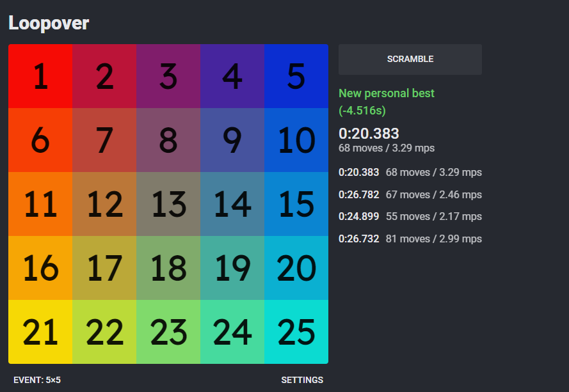Click the 0:26.732 81 moves result
Image resolution: width=569 pixels, height=392 pixels.
click(x=410, y=239)
